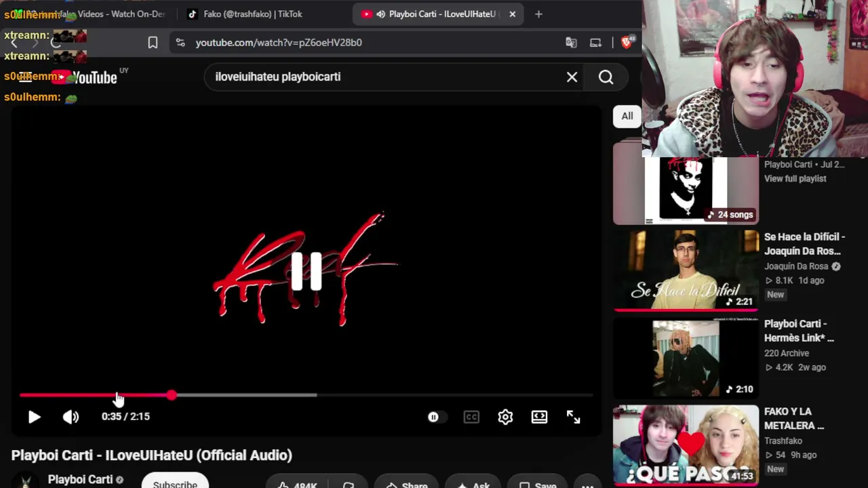Image resolution: width=868 pixels, height=488 pixels.
Task: Open Se Hace la Difícil video thumbnail
Action: pyautogui.click(x=686, y=270)
